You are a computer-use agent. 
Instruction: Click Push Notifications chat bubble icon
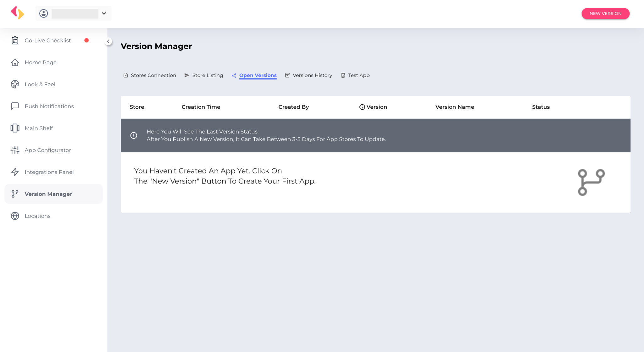15,106
